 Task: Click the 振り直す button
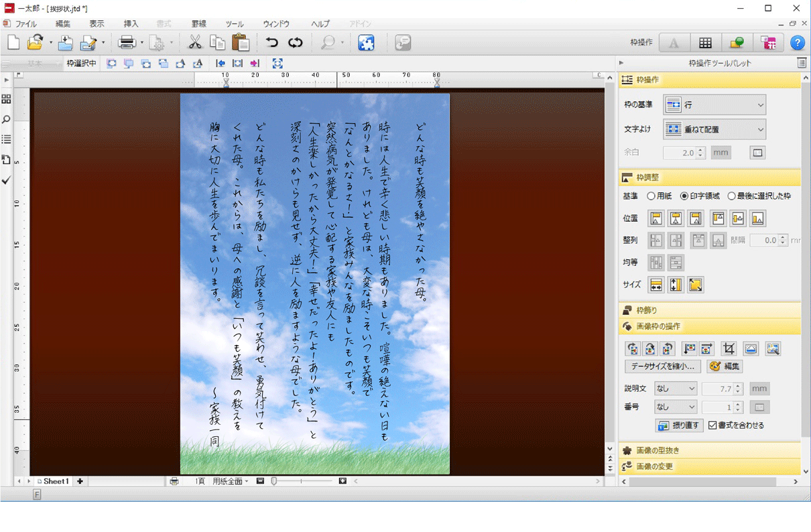679,425
